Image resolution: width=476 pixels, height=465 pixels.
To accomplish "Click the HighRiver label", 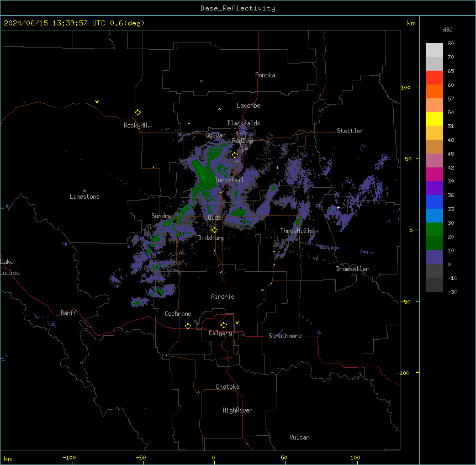I will (x=237, y=410).
